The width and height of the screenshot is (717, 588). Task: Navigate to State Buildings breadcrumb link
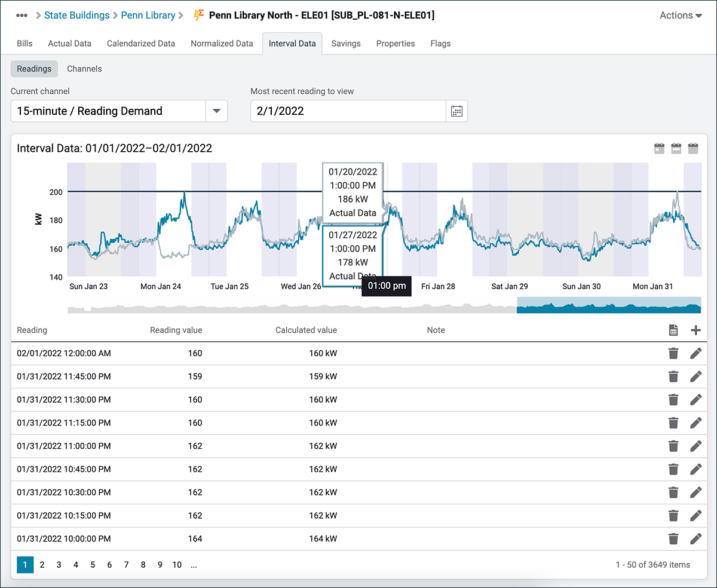(x=76, y=16)
